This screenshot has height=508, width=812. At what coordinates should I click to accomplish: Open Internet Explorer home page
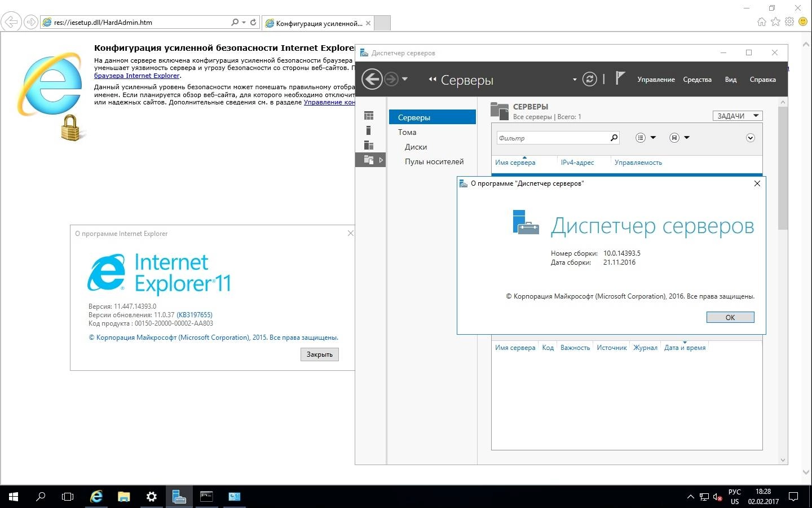pos(762,21)
